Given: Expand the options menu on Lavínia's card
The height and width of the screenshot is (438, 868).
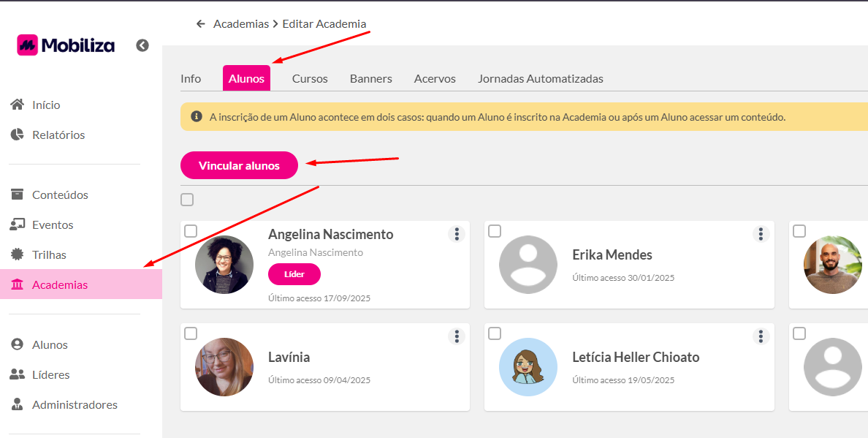Looking at the screenshot, I should (457, 336).
